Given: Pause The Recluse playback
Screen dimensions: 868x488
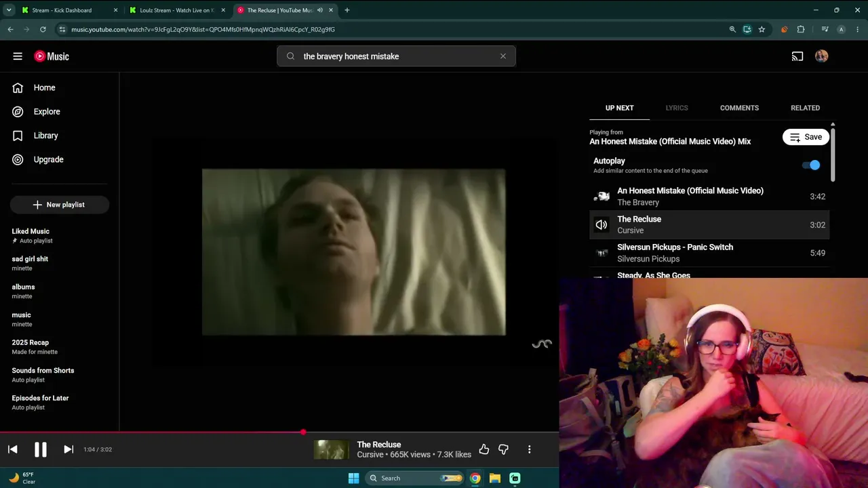Looking at the screenshot, I should pyautogui.click(x=41, y=449).
